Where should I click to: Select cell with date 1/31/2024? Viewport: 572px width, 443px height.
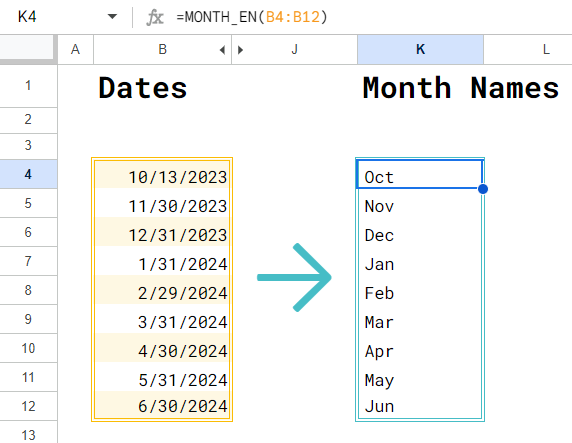coord(162,261)
